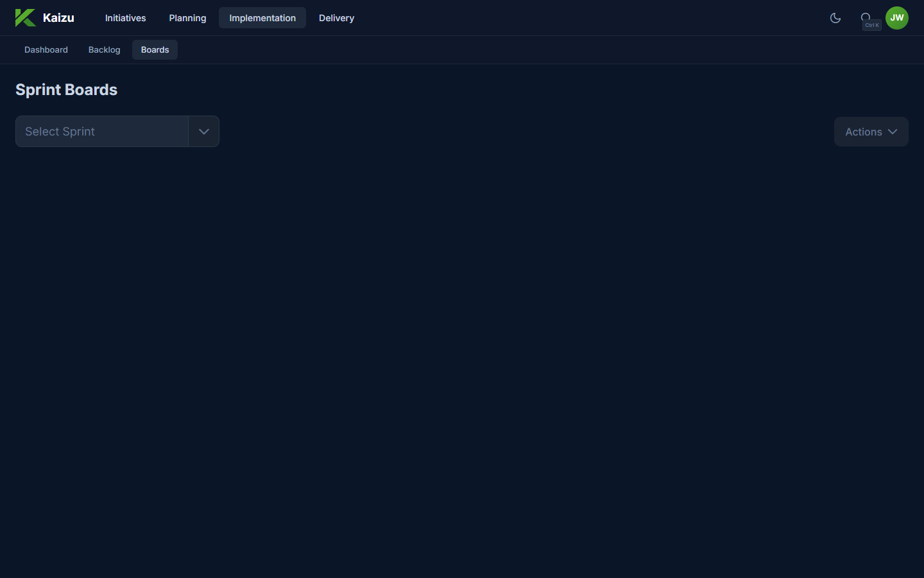Open the Actions dropdown button
This screenshot has height=578, width=924.
863,132
